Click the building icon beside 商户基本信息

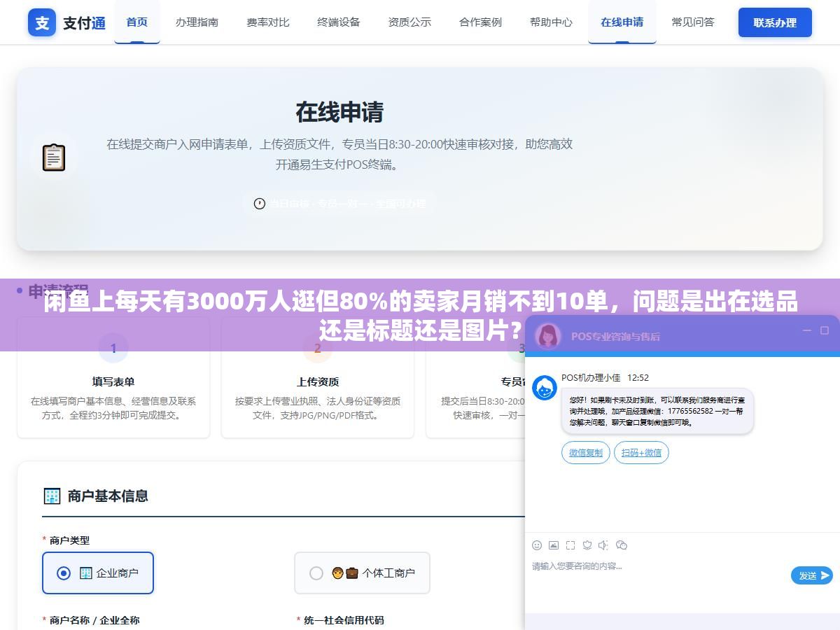(52, 496)
